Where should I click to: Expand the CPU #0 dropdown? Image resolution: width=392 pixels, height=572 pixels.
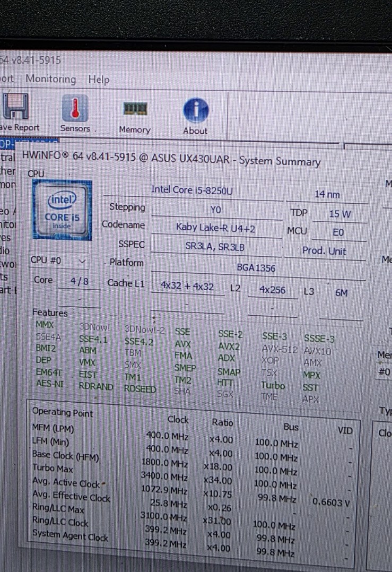pos(59,261)
